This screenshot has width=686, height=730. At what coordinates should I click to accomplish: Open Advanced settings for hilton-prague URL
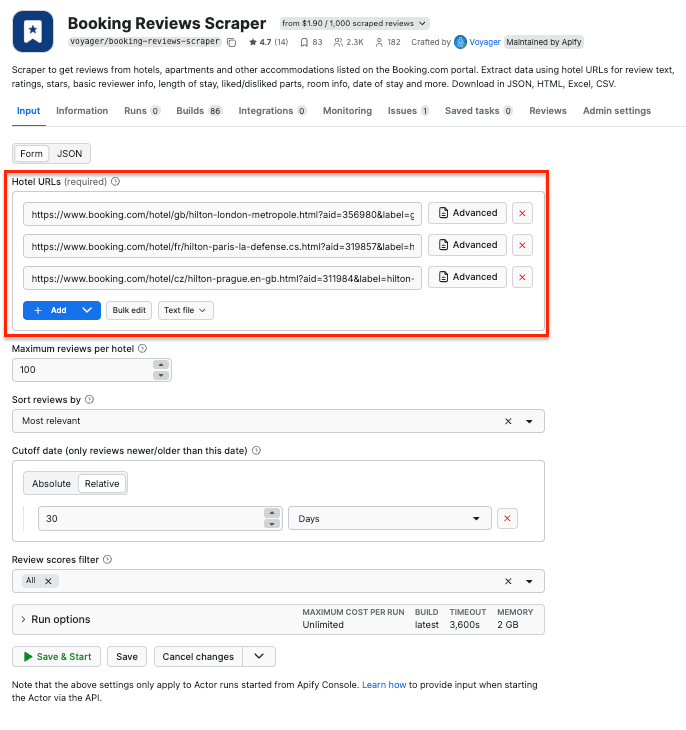(x=468, y=277)
